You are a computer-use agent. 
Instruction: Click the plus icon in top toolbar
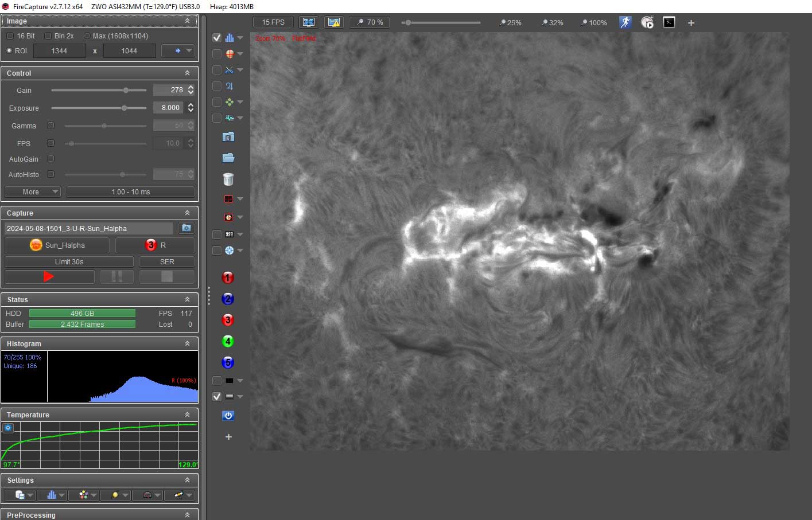(691, 23)
